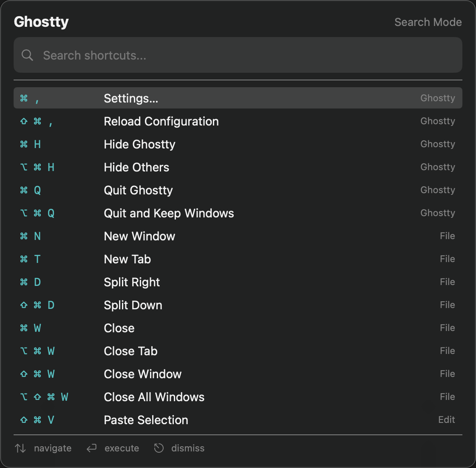
Task: Click the Ghostty category label for Quit Ghostty
Action: 437,190
